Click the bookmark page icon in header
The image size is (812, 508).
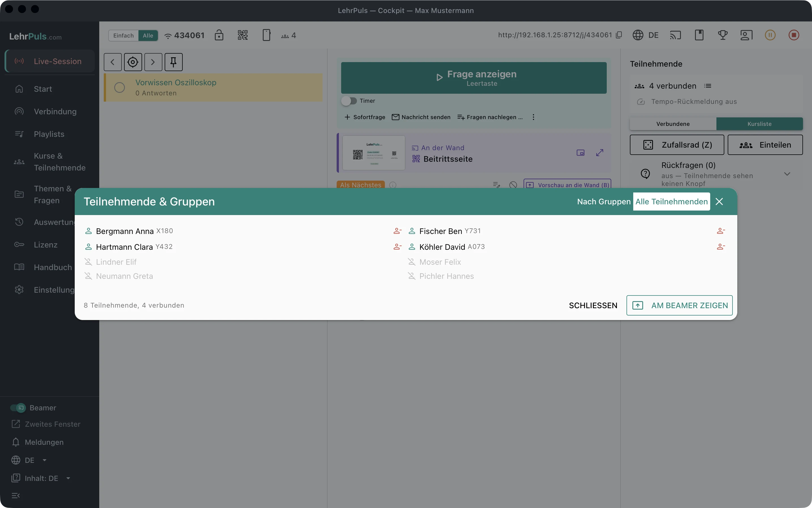tap(699, 35)
